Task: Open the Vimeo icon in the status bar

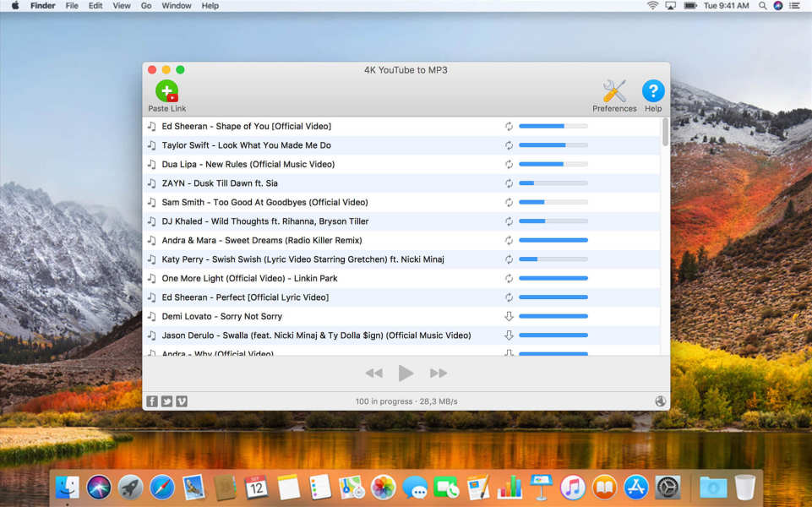Action: (x=182, y=401)
